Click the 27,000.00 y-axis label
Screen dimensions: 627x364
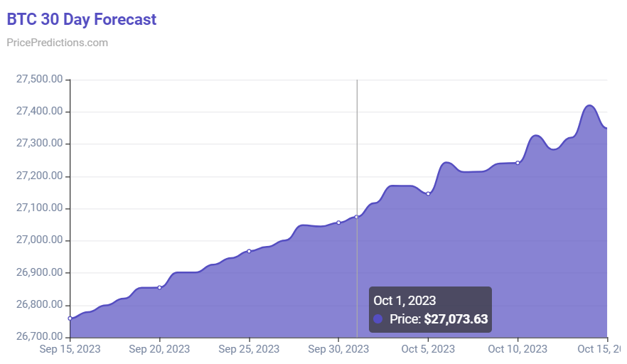click(x=39, y=240)
